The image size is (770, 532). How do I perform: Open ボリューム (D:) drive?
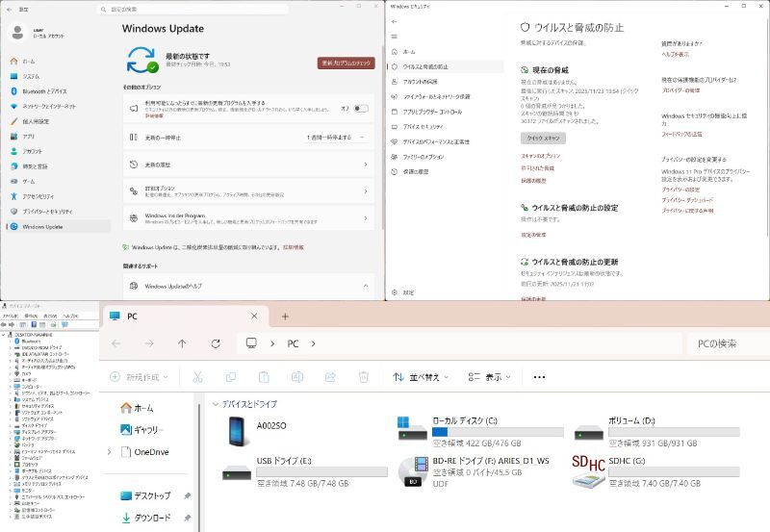(x=656, y=431)
